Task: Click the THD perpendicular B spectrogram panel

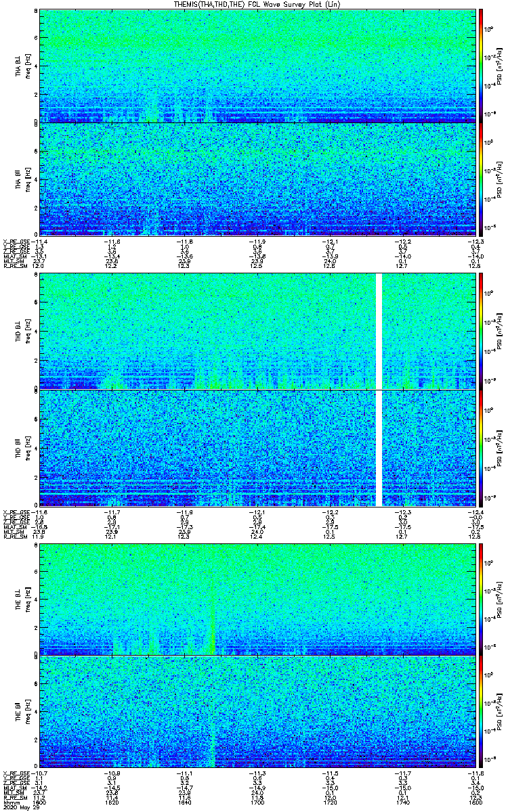Action: 257,331
